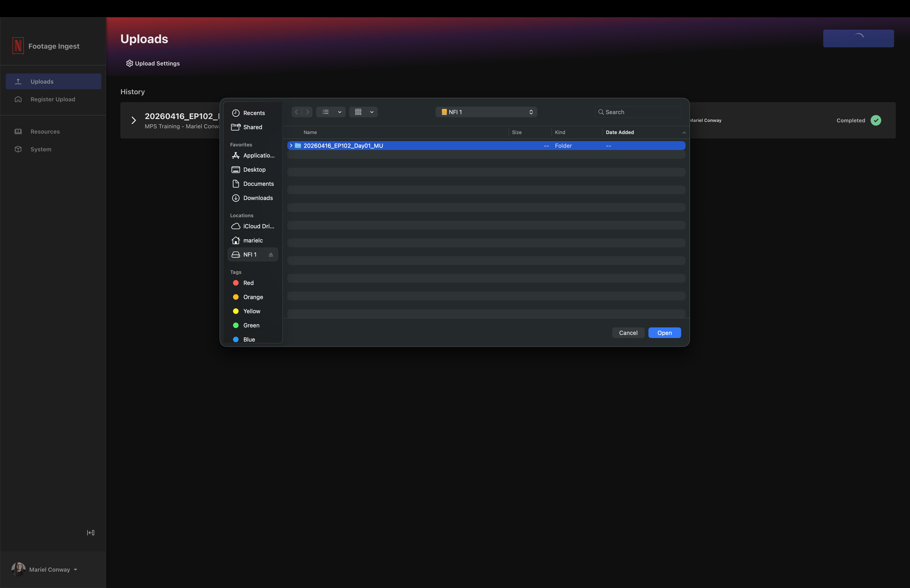
Task: Select the 20260416_EP102_Day01_MU folder name
Action: click(343, 146)
